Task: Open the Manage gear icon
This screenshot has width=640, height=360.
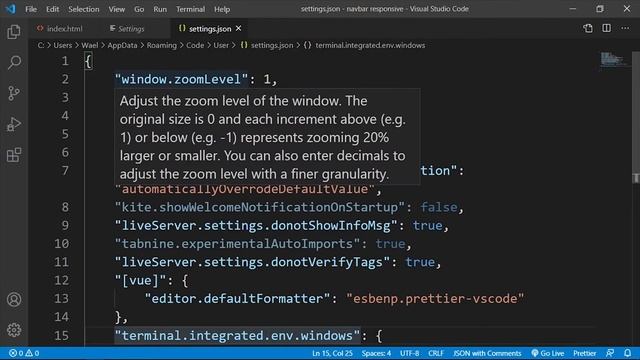Action: point(14,330)
